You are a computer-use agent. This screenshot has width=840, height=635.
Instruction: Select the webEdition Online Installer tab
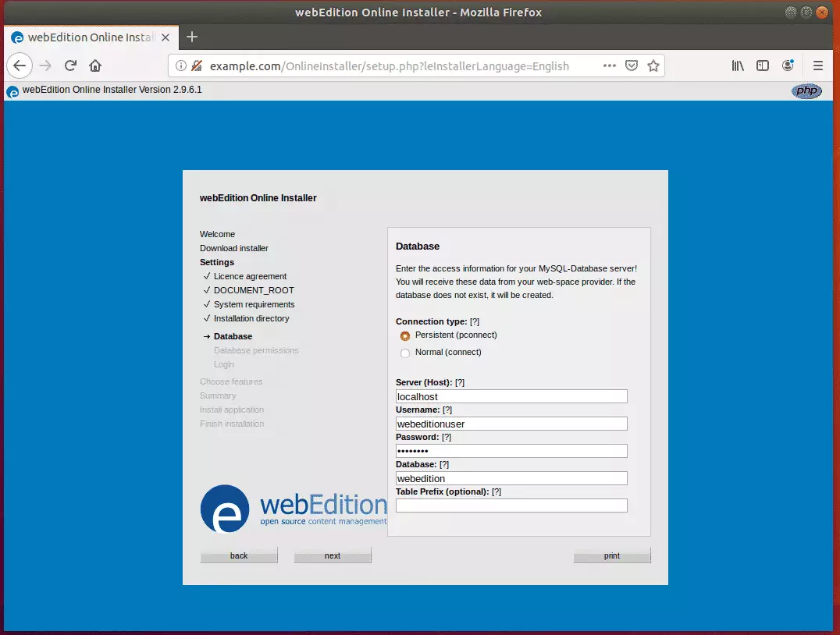point(91,37)
